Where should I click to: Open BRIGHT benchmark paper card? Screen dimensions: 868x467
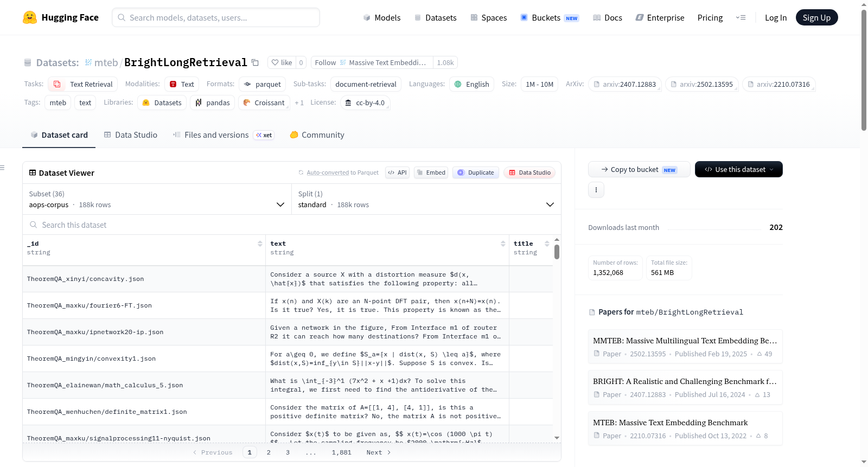coord(685,387)
